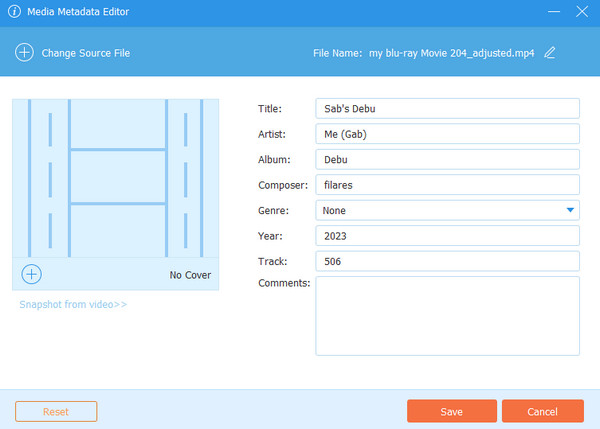The width and height of the screenshot is (600, 429).
Task: Click the Change Source File label
Action: [x=86, y=53]
